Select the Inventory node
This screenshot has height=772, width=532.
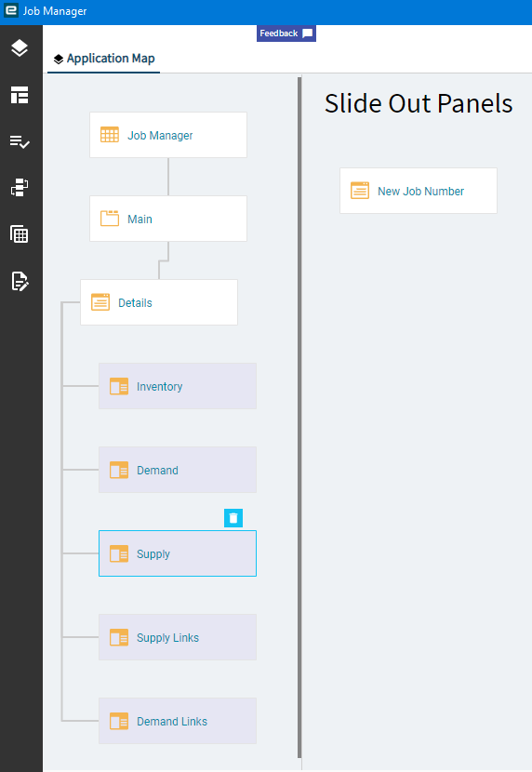178,386
